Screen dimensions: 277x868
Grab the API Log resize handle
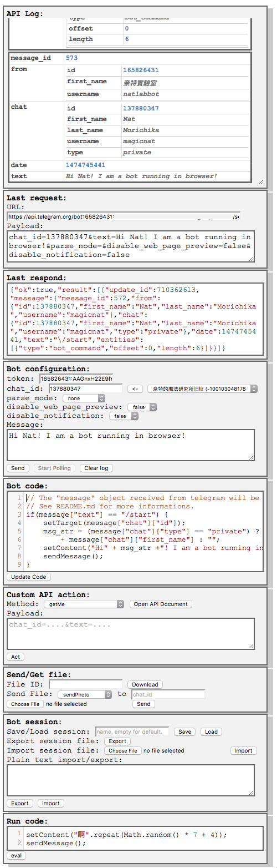[261, 183]
